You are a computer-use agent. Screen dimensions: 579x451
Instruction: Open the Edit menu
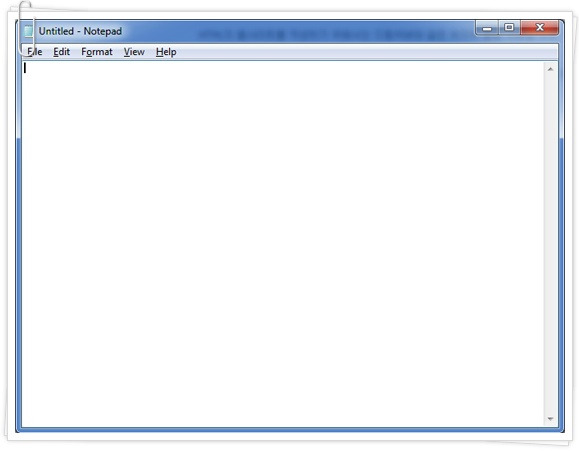(x=61, y=52)
